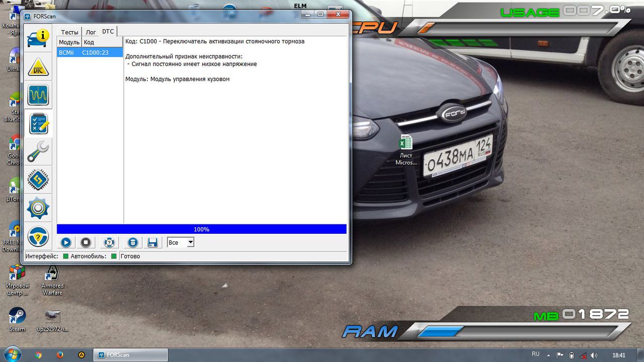Open the vehicle information section

pyautogui.click(x=38, y=37)
